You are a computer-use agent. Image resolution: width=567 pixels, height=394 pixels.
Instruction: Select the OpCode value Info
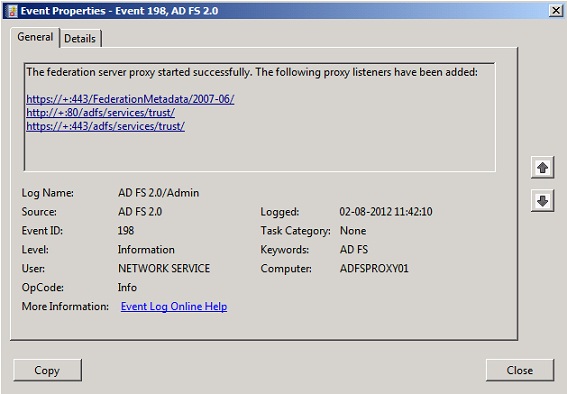point(127,287)
